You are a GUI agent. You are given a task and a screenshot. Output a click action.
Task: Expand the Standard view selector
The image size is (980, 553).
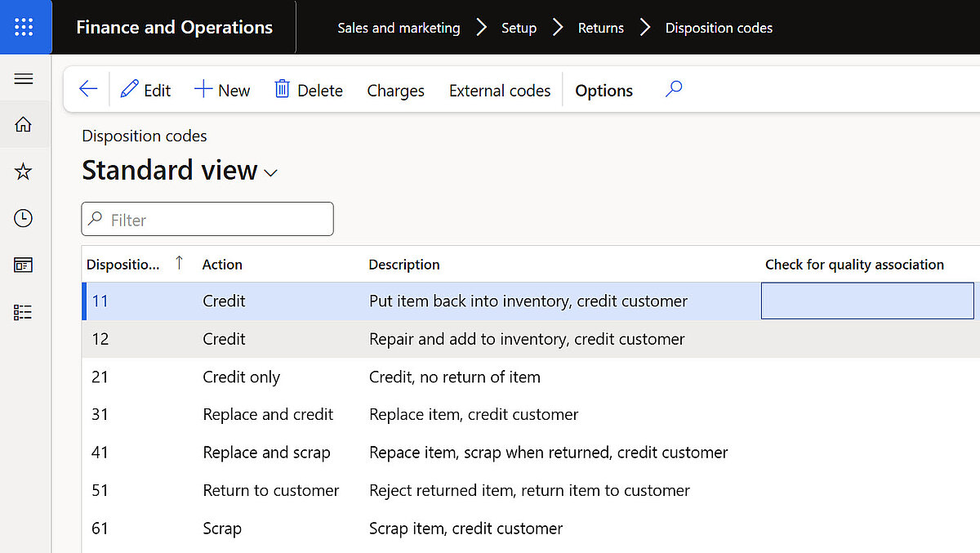(x=270, y=172)
